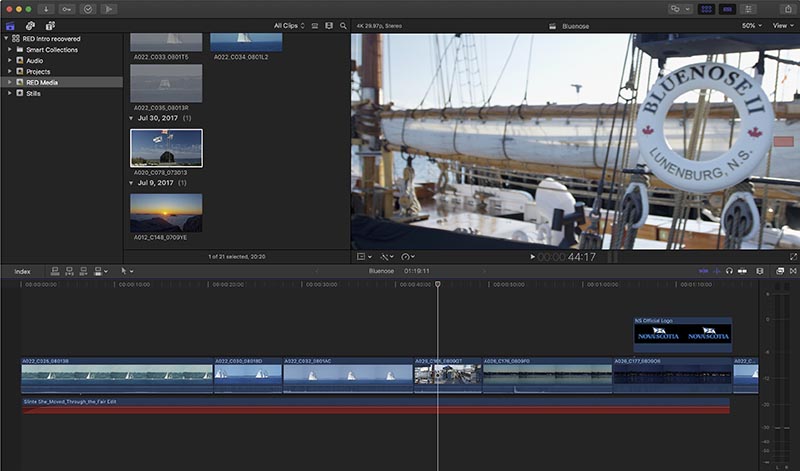This screenshot has width=800, height=471.
Task: Collapse the RED Intro recovered library
Action: [6, 38]
